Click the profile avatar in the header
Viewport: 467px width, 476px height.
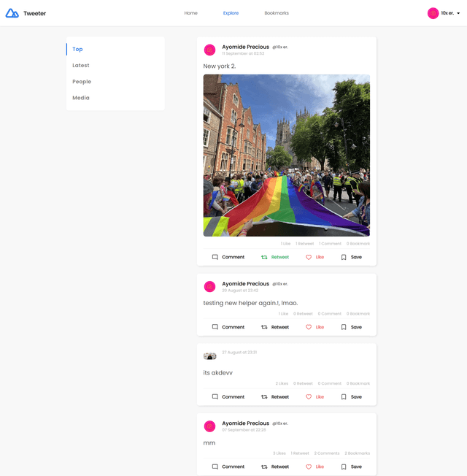(433, 13)
